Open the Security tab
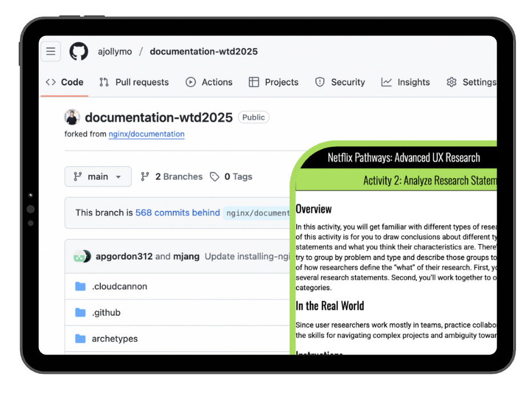The height and width of the screenshot is (394, 532). (x=340, y=82)
